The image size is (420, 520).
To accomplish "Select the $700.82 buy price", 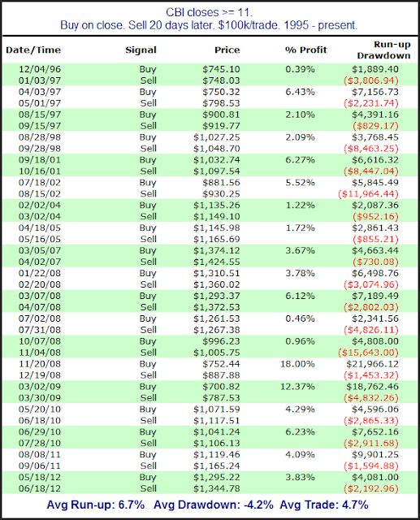I will [221, 387].
